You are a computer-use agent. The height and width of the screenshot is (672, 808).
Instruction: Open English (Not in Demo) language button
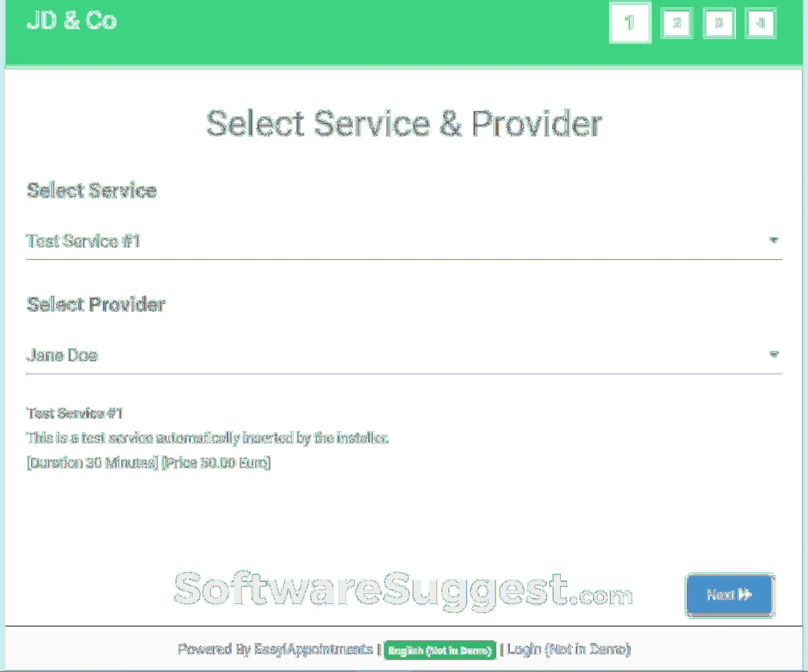pos(440,650)
